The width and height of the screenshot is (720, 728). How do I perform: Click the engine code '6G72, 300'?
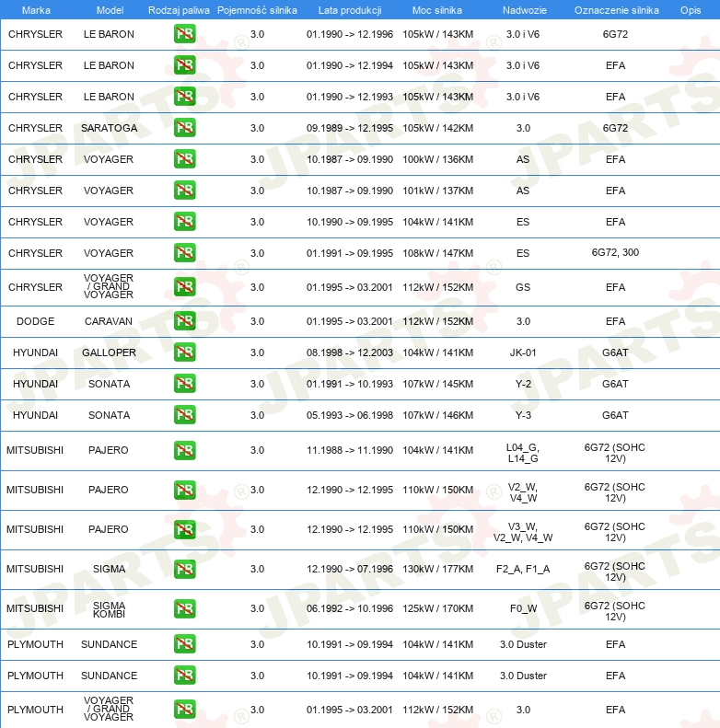coord(615,252)
